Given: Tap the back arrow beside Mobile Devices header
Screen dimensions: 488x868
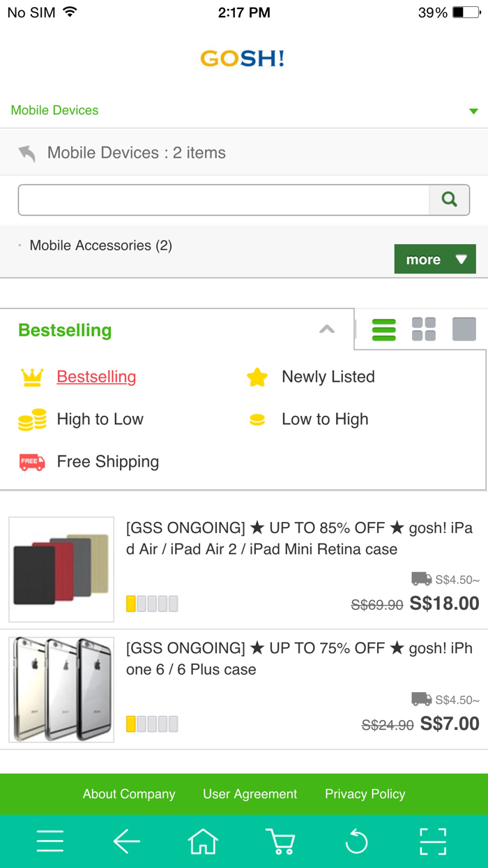Looking at the screenshot, I should [27, 153].
